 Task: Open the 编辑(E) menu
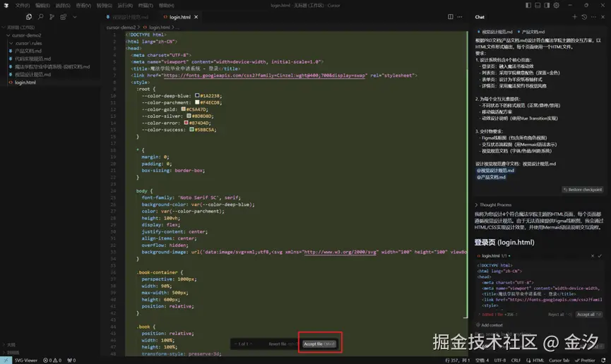(42, 6)
